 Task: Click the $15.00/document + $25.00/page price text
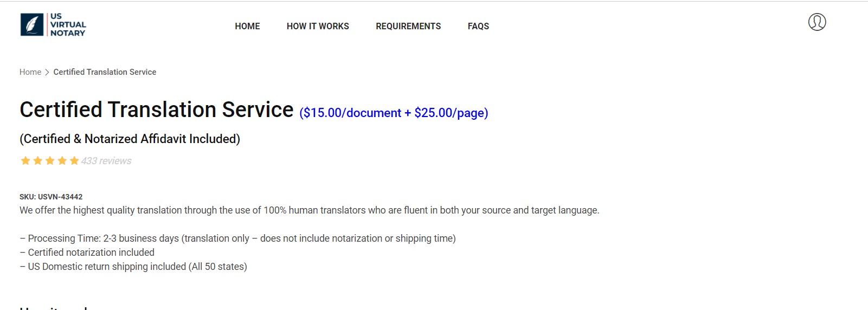(x=394, y=113)
